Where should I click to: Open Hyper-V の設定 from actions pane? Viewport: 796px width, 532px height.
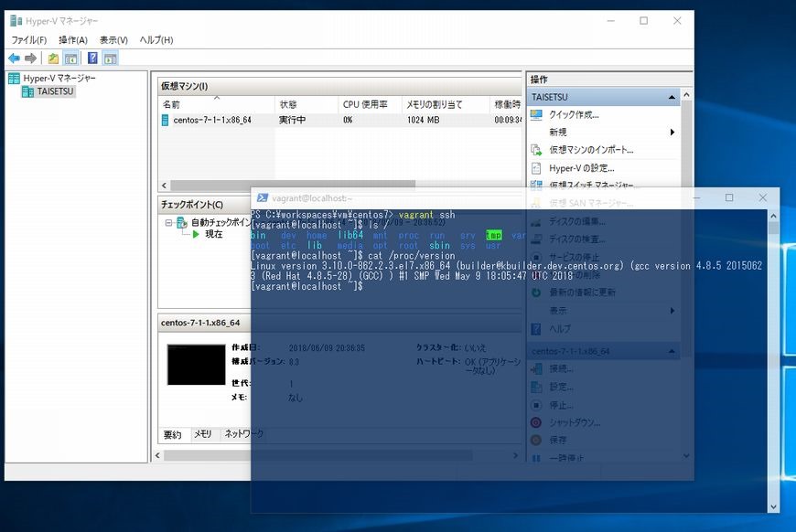click(x=581, y=168)
